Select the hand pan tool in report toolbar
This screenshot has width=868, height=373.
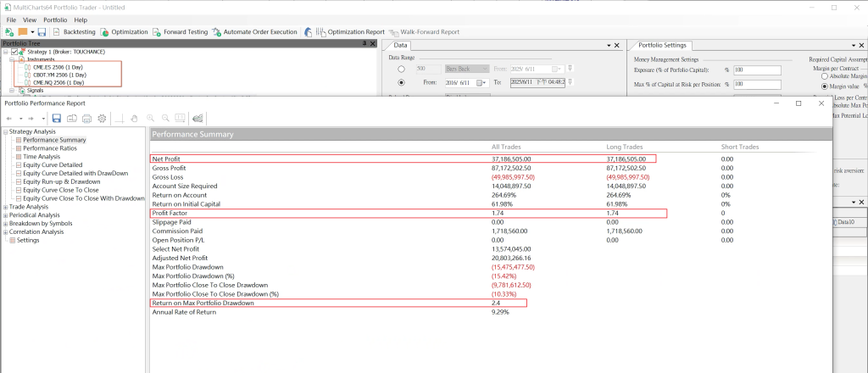click(x=135, y=118)
